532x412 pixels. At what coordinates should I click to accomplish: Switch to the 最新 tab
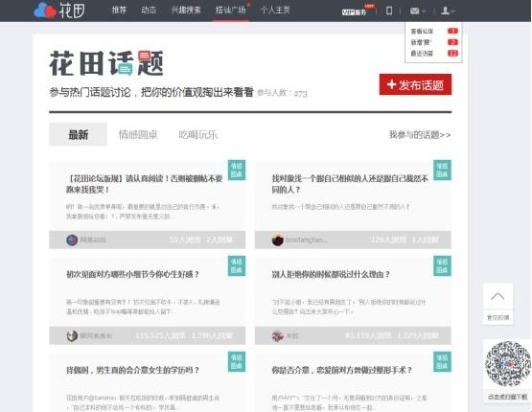point(78,134)
